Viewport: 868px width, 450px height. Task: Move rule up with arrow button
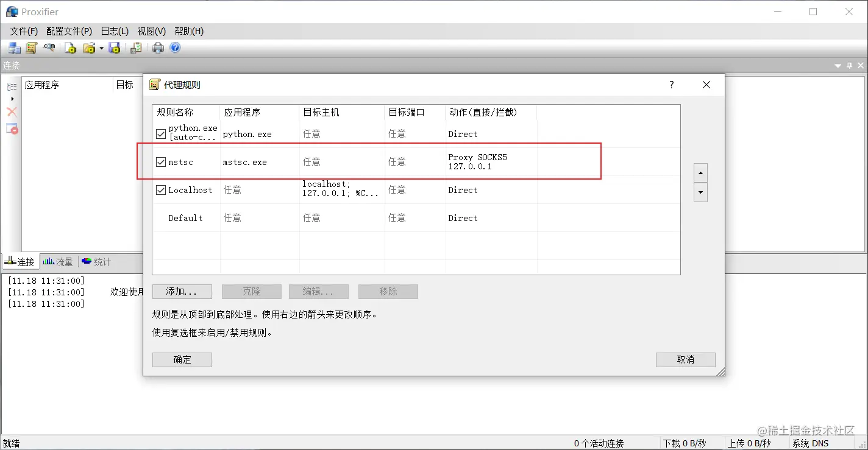[700, 173]
